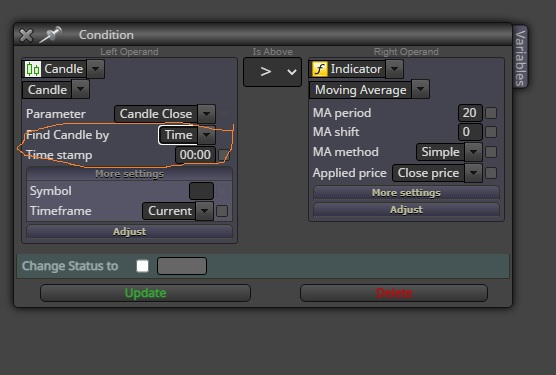Close the Condition dialog with X icon
Screen dimensions: 556x375
point(26,35)
